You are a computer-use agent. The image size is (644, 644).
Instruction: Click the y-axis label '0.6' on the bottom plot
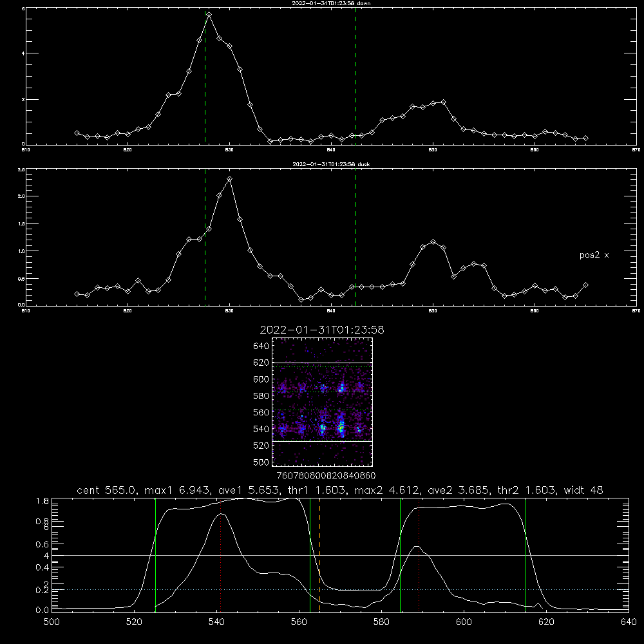click(x=43, y=544)
